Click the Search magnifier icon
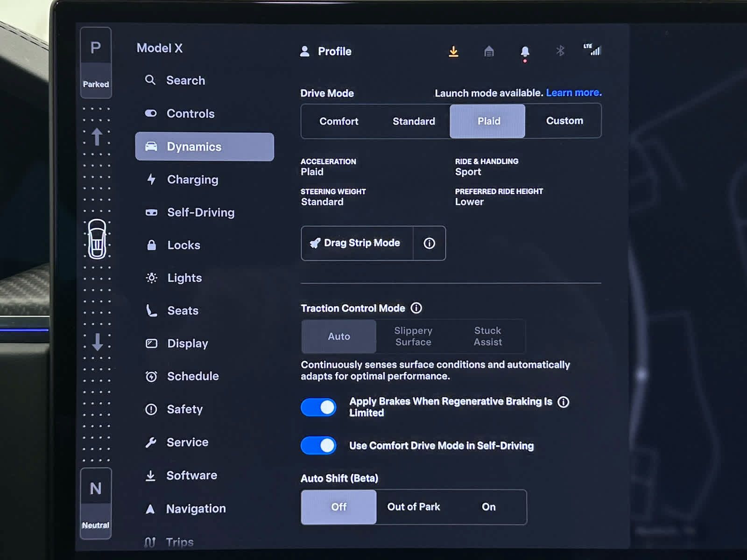The height and width of the screenshot is (560, 747). 150,80
